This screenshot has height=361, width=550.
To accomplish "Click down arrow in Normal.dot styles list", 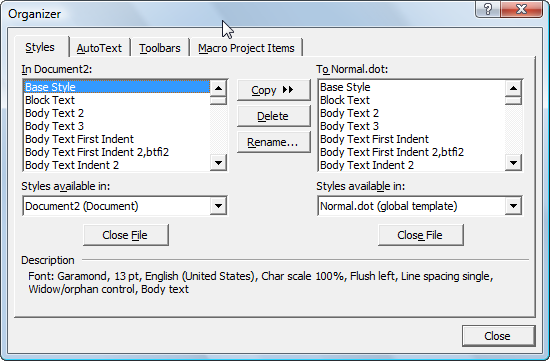I will click(x=513, y=163).
